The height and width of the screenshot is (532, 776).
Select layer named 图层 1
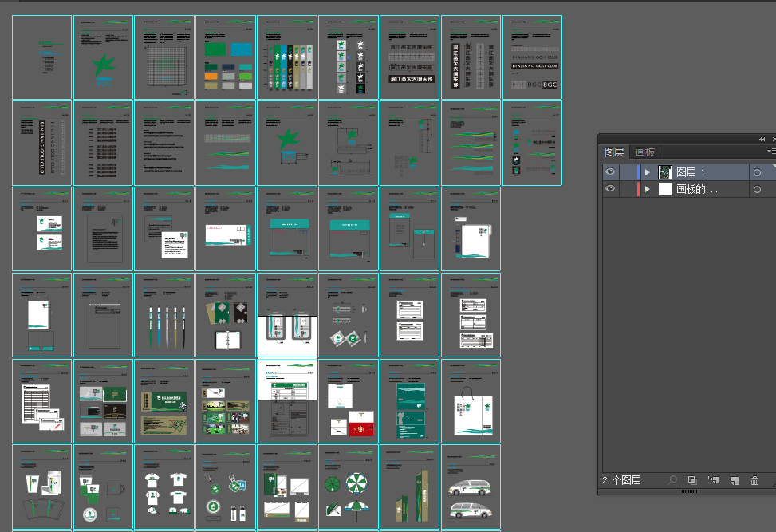point(691,172)
